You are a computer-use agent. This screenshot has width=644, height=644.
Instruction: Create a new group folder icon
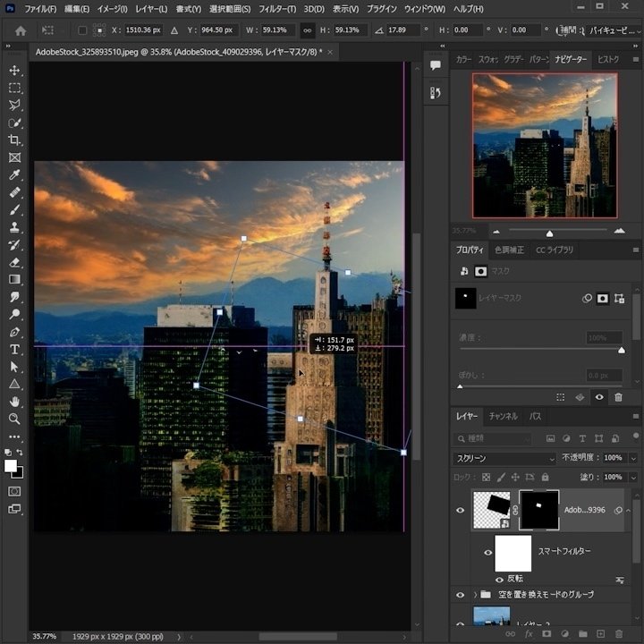pyautogui.click(x=583, y=634)
